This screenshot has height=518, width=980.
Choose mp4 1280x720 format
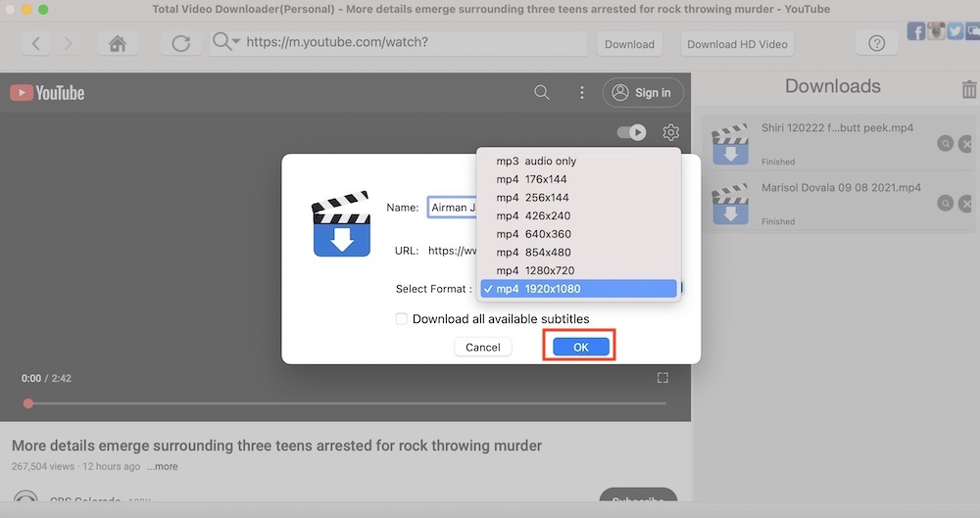coord(578,270)
